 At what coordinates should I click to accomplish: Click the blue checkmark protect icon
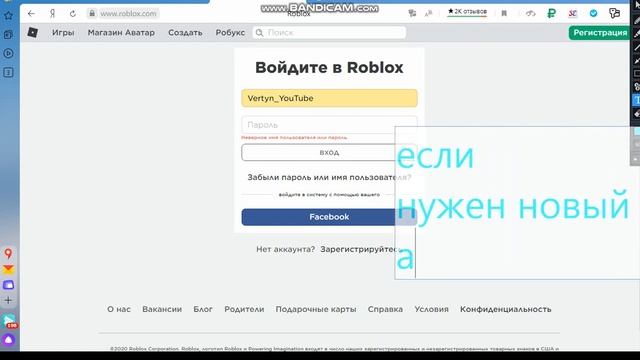pos(593,13)
